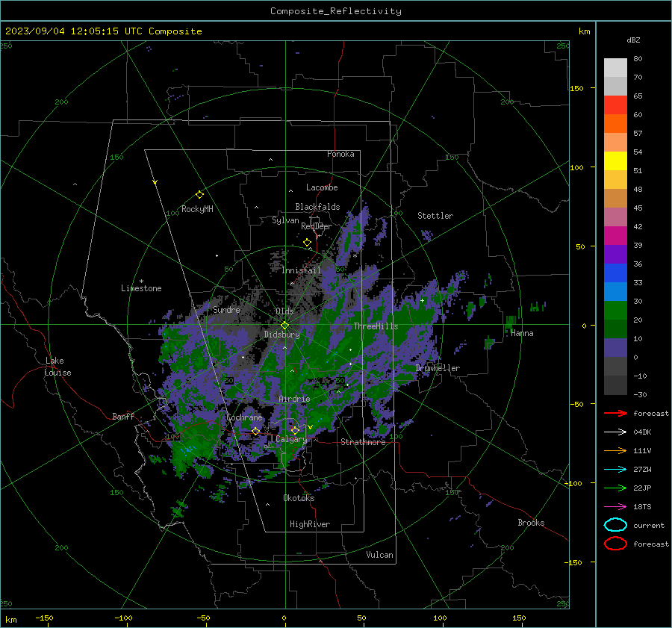The width and height of the screenshot is (672, 628).
Task: Click white asterisk marker above Limestone
Action: point(141,282)
